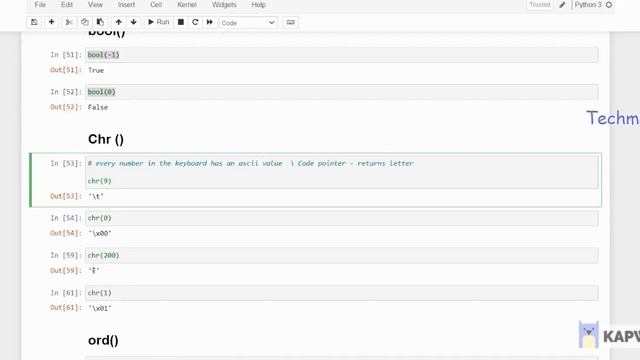Copy selected cells from the toolbar
640x360 pixels.
[x=84, y=22]
